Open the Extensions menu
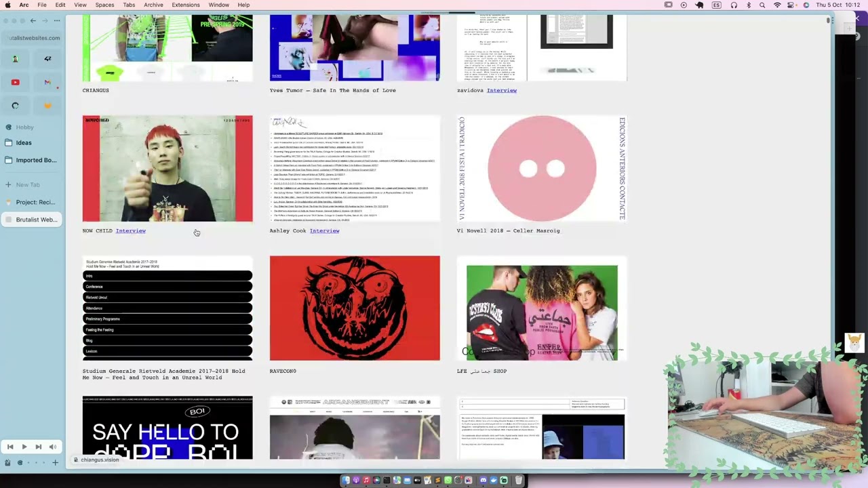The width and height of the screenshot is (868, 488). pyautogui.click(x=186, y=5)
